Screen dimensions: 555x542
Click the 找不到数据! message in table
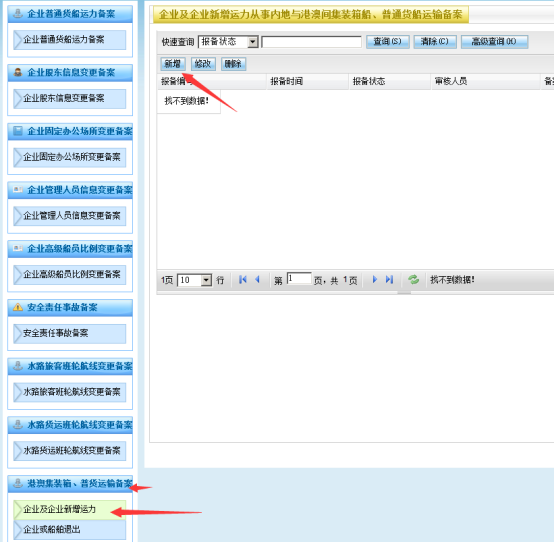click(187, 101)
